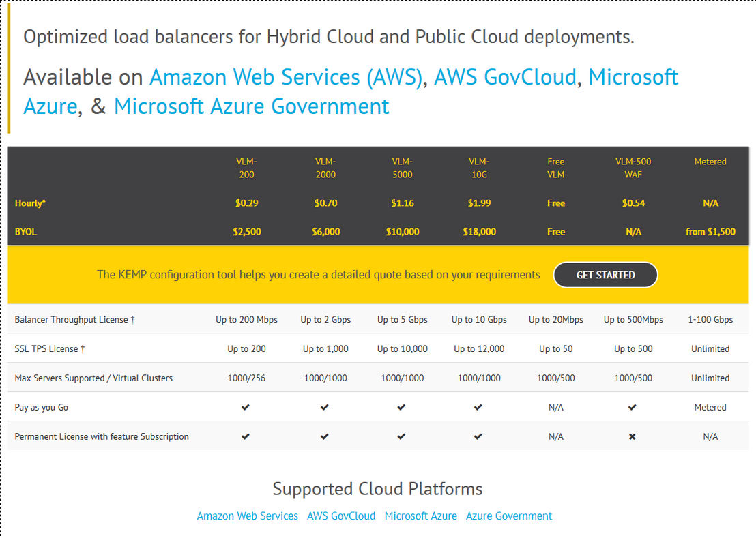The height and width of the screenshot is (536, 756).
Task: Click the VLM-5000 column header
Action: point(403,168)
